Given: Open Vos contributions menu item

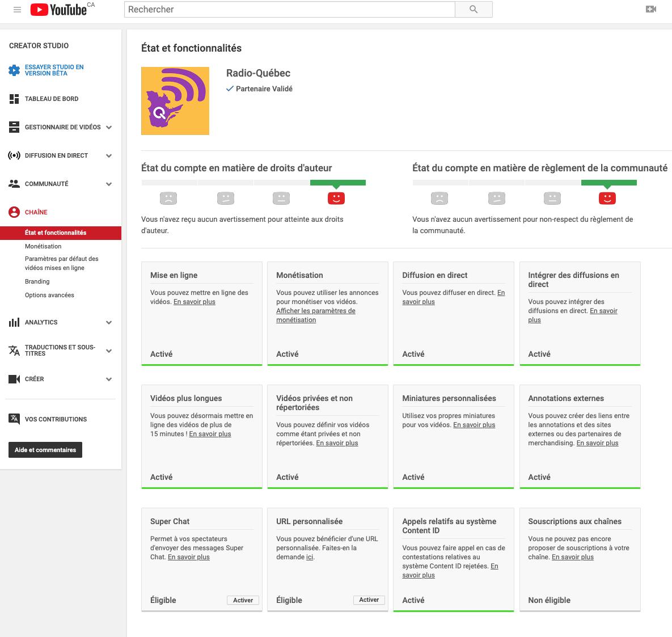Looking at the screenshot, I should [56, 419].
